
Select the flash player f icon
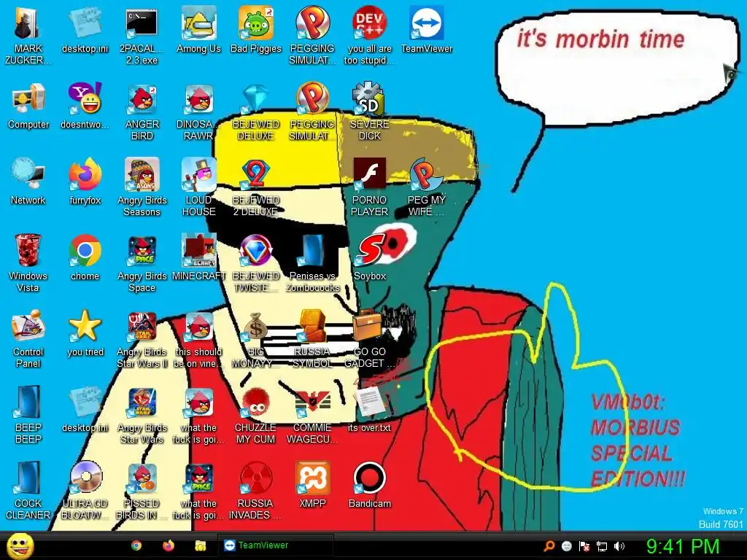point(370,175)
